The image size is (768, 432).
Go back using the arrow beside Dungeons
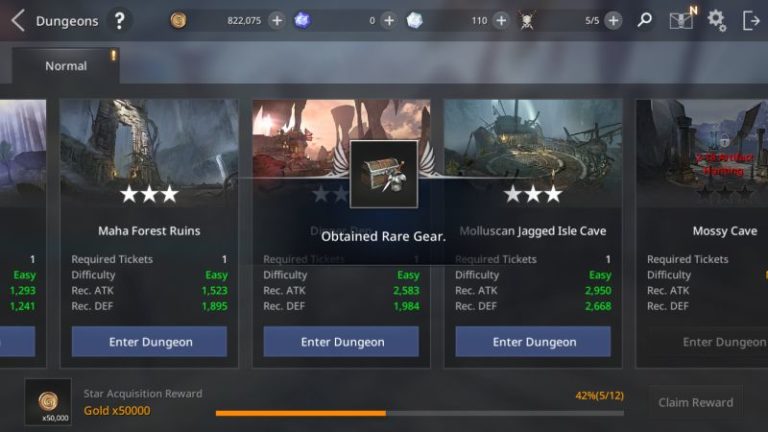[x=18, y=21]
